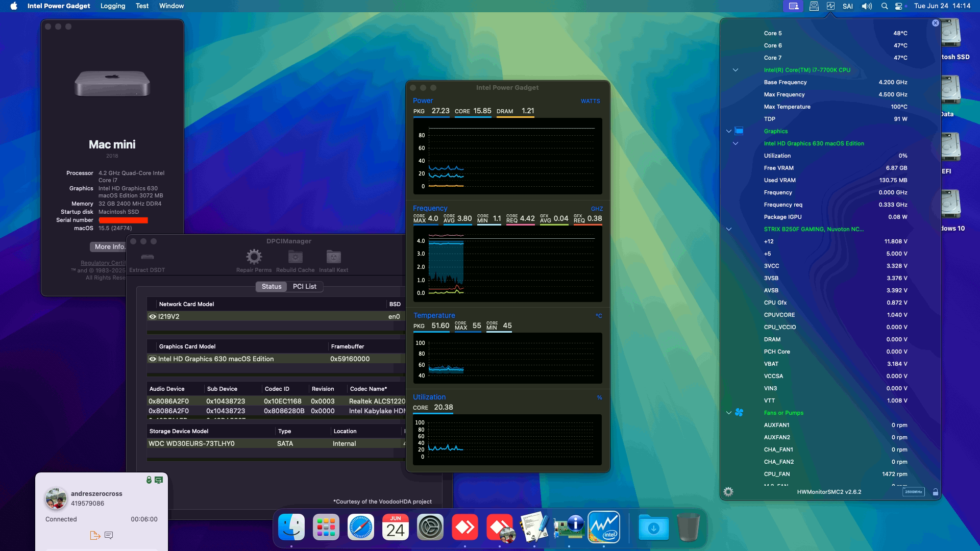980x551 pixels.
Task: Select the Extract DSDT tool in DPCIManager
Action: (148, 258)
